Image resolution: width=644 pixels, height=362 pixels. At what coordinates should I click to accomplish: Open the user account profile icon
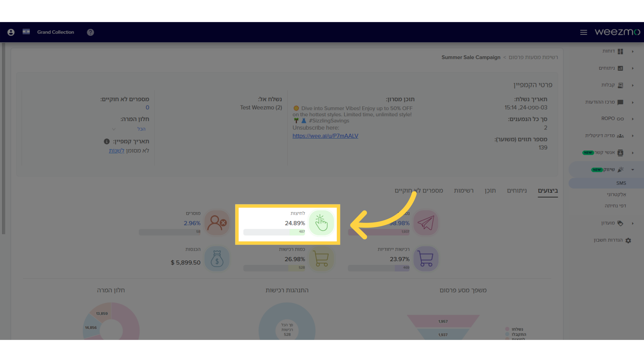pos(11,32)
